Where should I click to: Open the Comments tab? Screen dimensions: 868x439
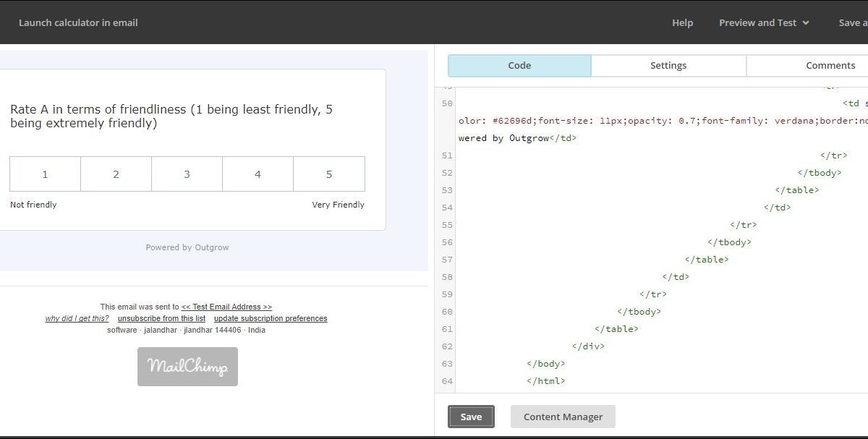tap(830, 65)
